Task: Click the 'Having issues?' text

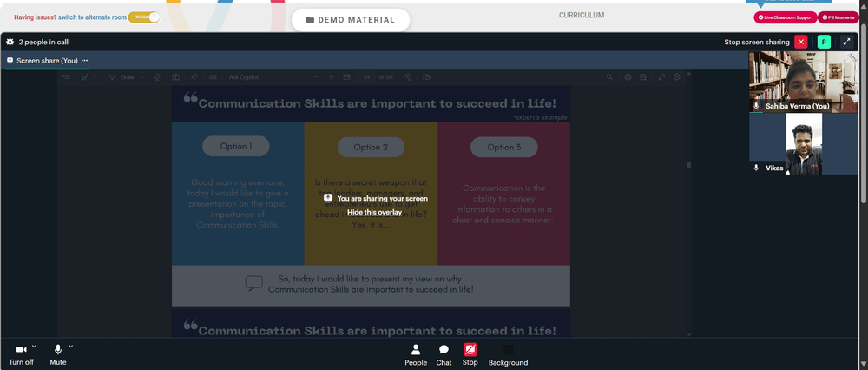Action: [x=35, y=17]
